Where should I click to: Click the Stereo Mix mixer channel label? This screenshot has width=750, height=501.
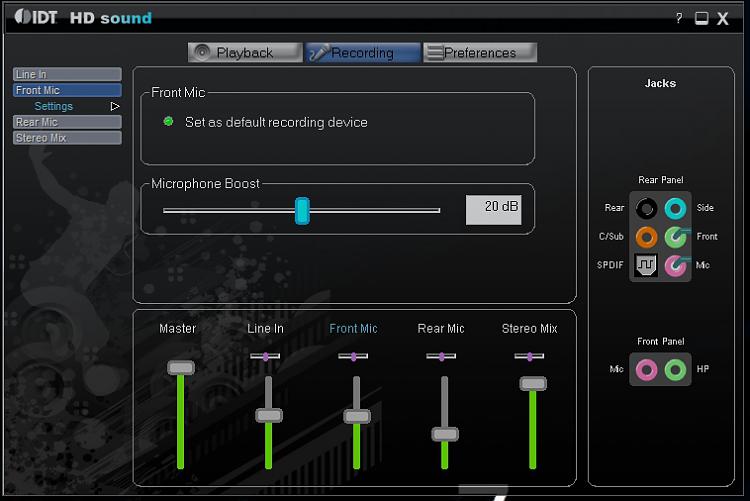click(x=529, y=329)
